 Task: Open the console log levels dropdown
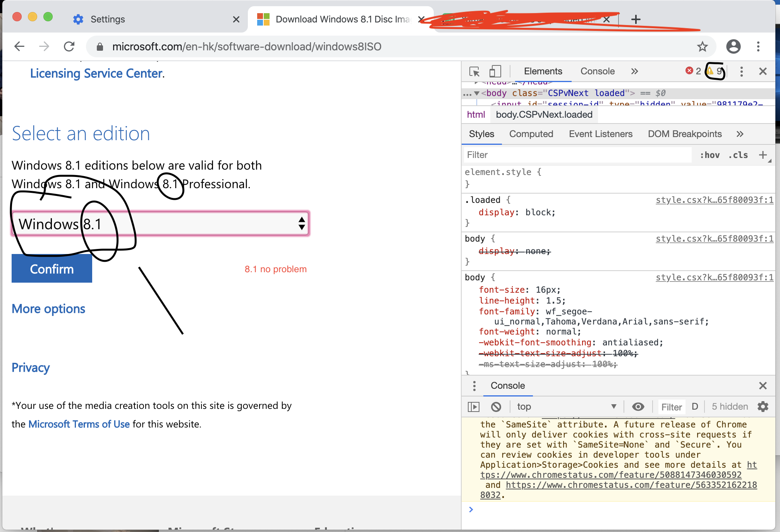click(695, 407)
